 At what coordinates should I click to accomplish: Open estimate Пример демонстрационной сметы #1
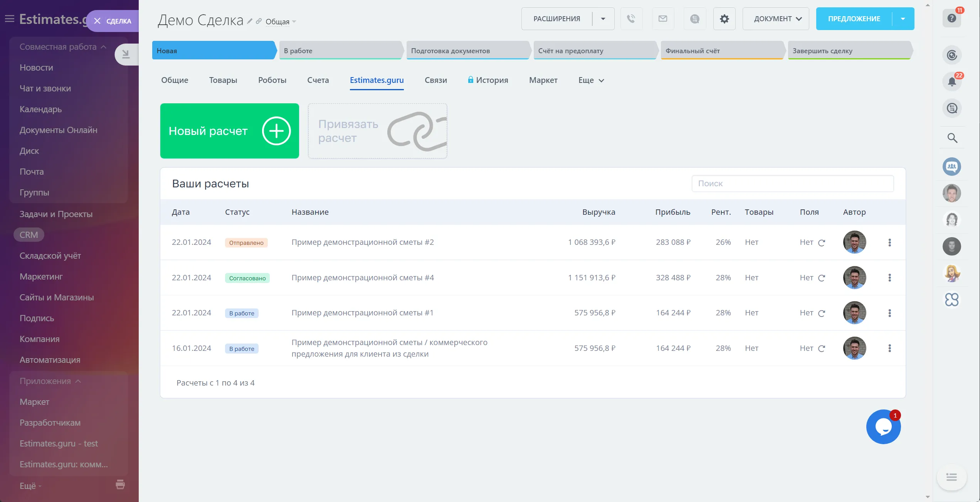tap(362, 313)
